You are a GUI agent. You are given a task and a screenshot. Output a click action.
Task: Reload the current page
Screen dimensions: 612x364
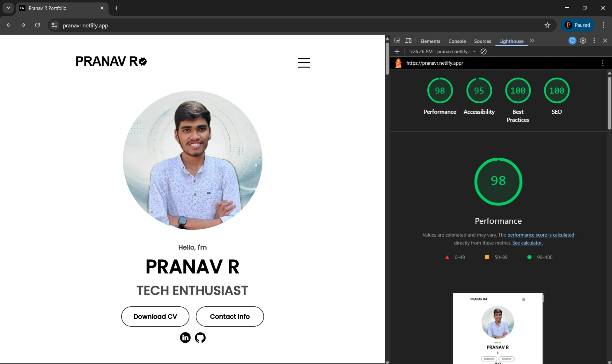click(37, 25)
